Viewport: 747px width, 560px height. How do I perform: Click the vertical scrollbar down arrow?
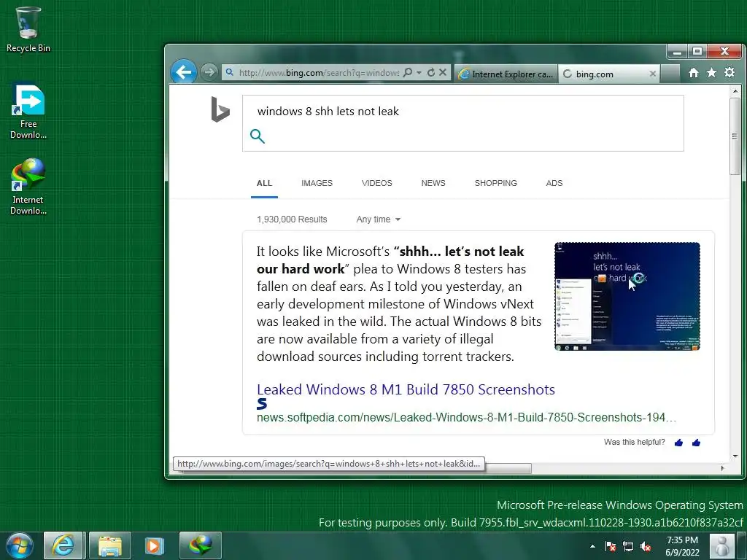pyautogui.click(x=735, y=456)
